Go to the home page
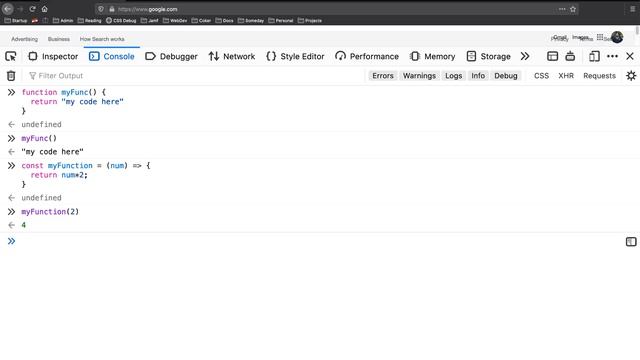This screenshot has height=360, width=640. [x=44, y=9]
